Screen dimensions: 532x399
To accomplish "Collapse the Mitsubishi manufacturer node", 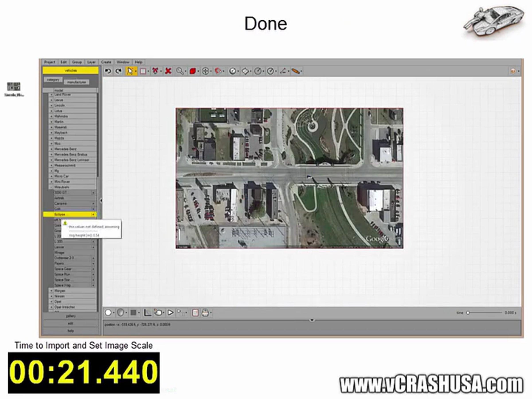I will [x=51, y=187].
